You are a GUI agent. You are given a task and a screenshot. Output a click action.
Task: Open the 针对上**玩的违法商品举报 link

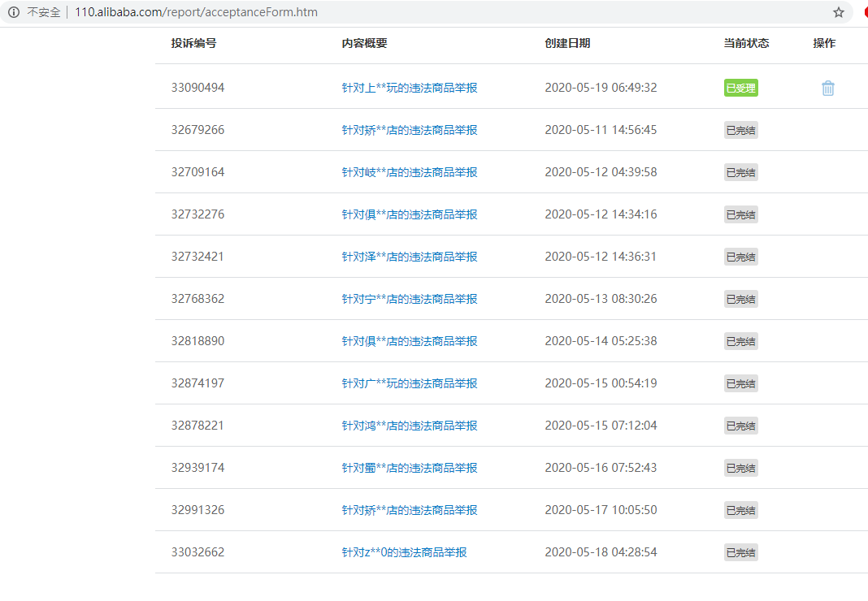(409, 88)
